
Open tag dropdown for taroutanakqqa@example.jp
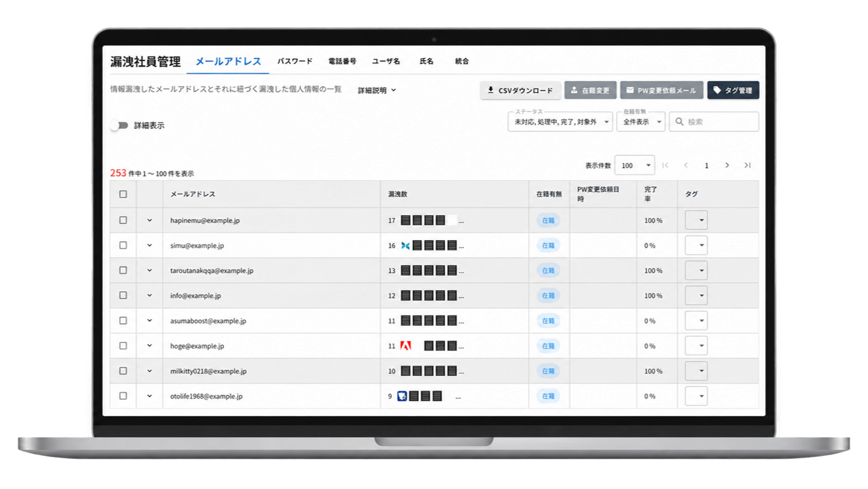point(696,270)
